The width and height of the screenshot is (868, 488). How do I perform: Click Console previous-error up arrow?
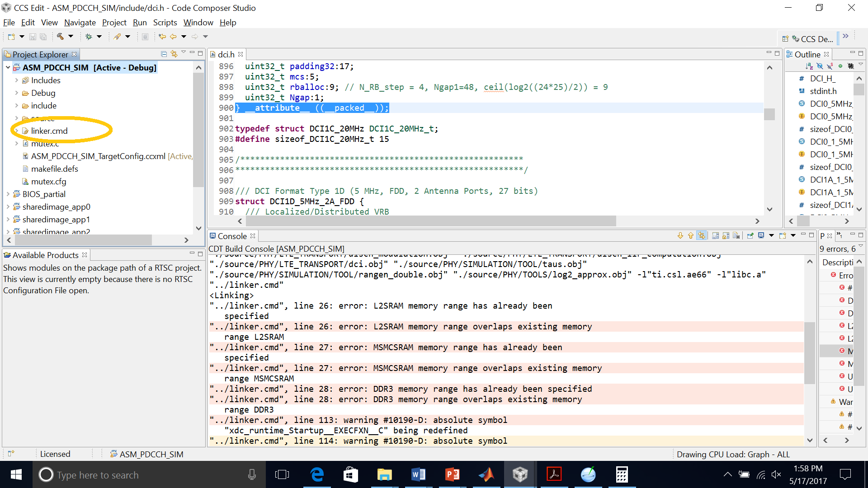click(690, 235)
